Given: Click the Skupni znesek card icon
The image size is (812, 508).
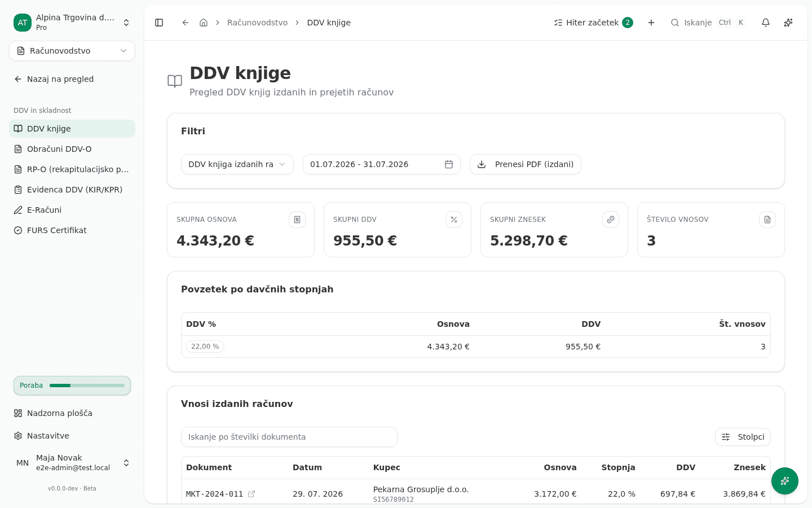Looking at the screenshot, I should [611, 220].
